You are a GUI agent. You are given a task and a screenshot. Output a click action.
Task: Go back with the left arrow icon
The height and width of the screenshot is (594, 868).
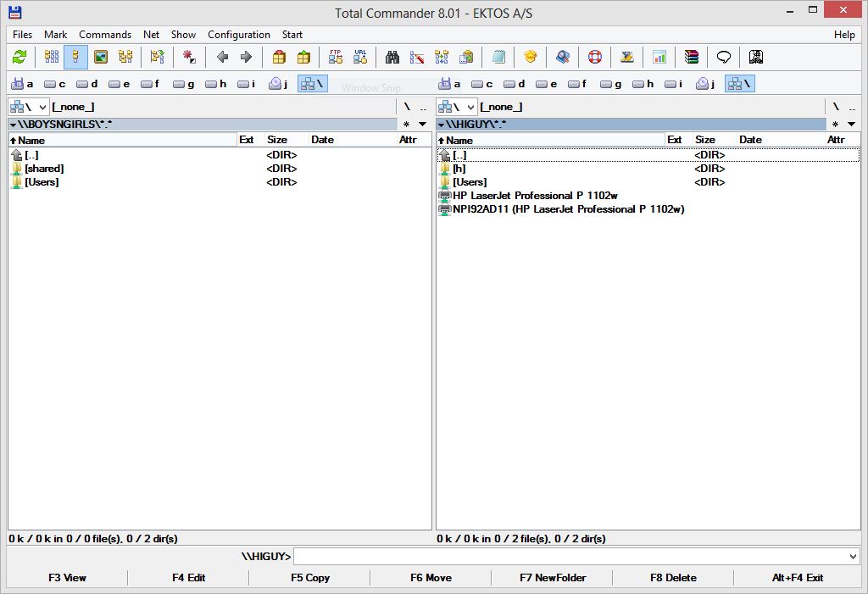pyautogui.click(x=223, y=57)
